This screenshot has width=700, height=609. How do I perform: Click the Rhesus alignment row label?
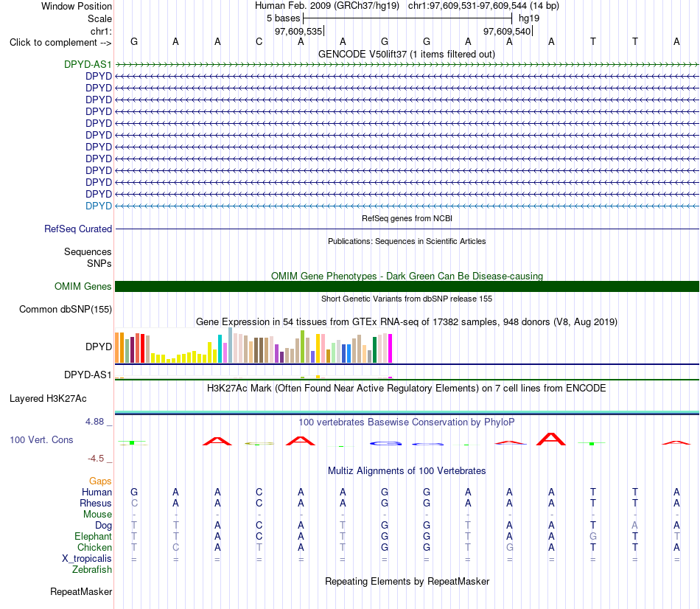(x=96, y=503)
